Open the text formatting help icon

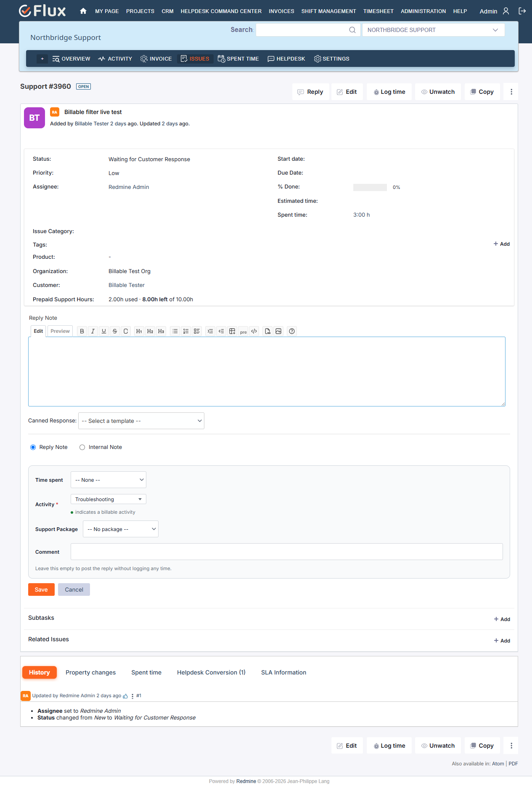coord(292,331)
